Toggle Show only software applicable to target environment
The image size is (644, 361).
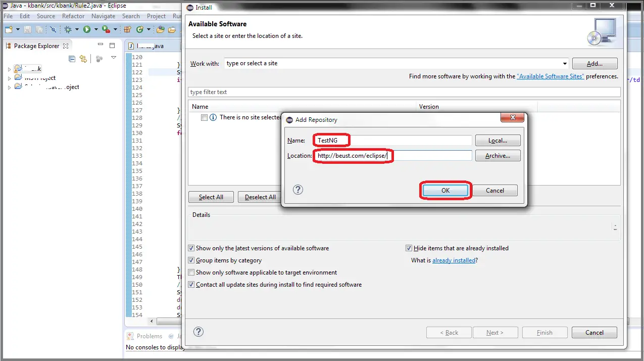(x=191, y=273)
